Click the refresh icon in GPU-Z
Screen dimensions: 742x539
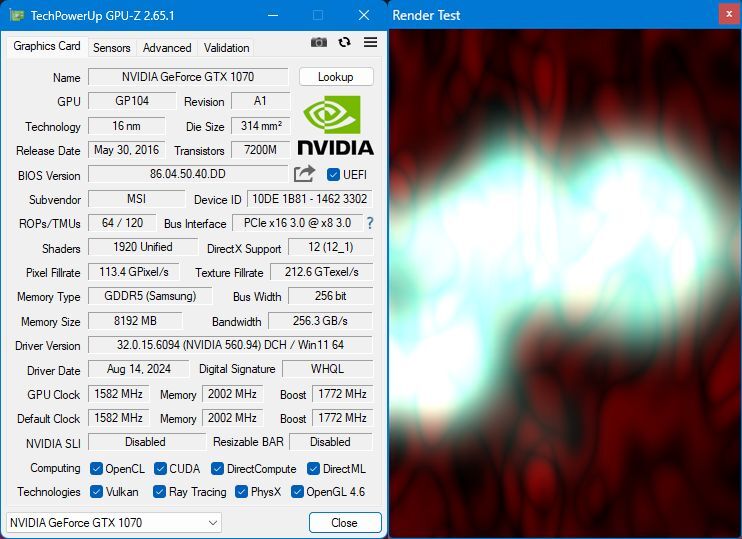coord(344,43)
